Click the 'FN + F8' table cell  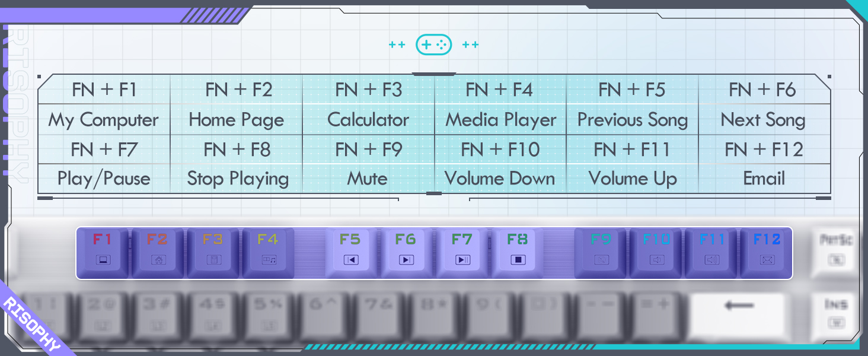(237, 150)
